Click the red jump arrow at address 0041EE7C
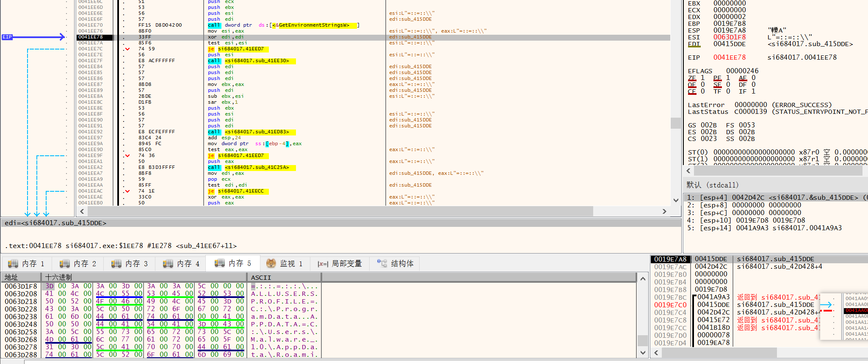The width and height of the screenshot is (868, 364). [127, 49]
